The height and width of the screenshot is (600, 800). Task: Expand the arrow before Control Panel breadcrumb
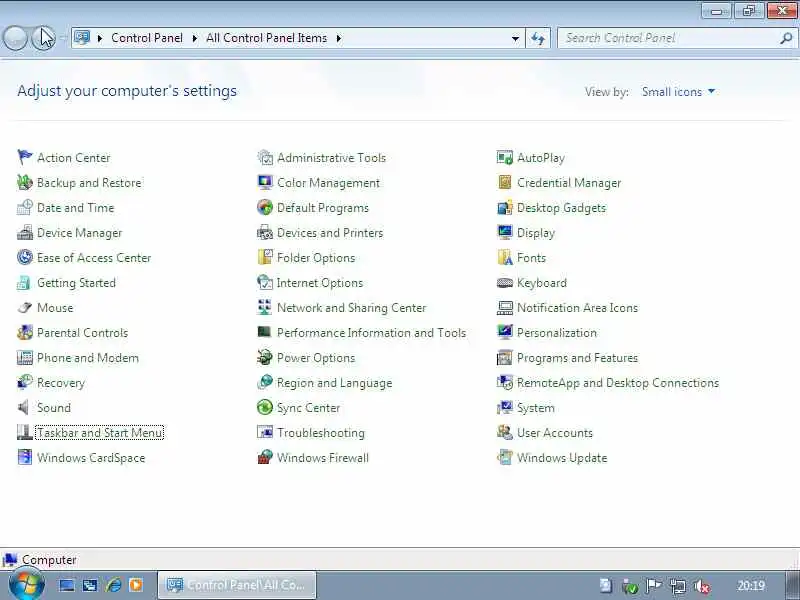(100, 38)
